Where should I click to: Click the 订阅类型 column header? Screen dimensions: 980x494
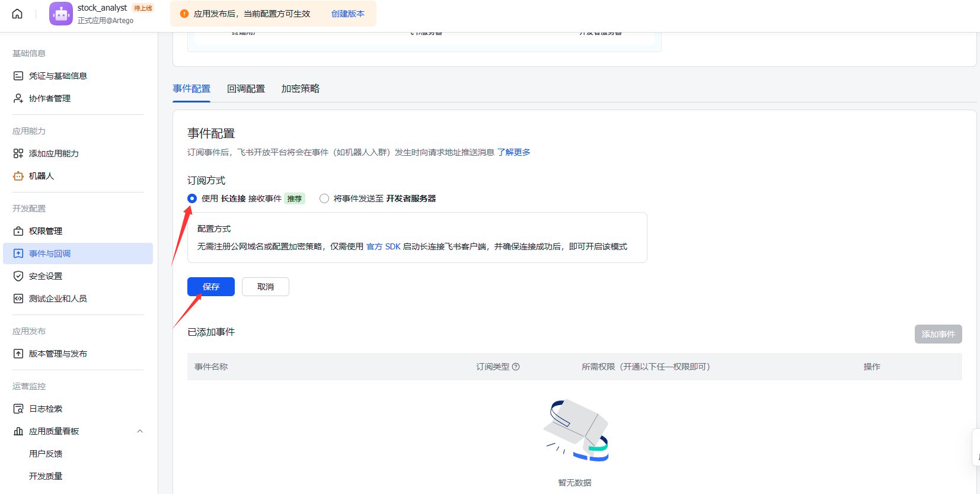click(493, 367)
